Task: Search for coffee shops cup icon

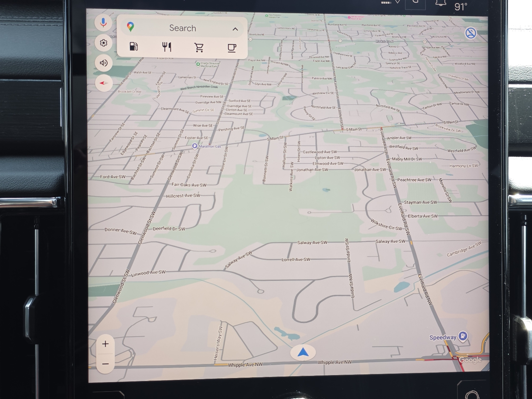Action: 232,48
